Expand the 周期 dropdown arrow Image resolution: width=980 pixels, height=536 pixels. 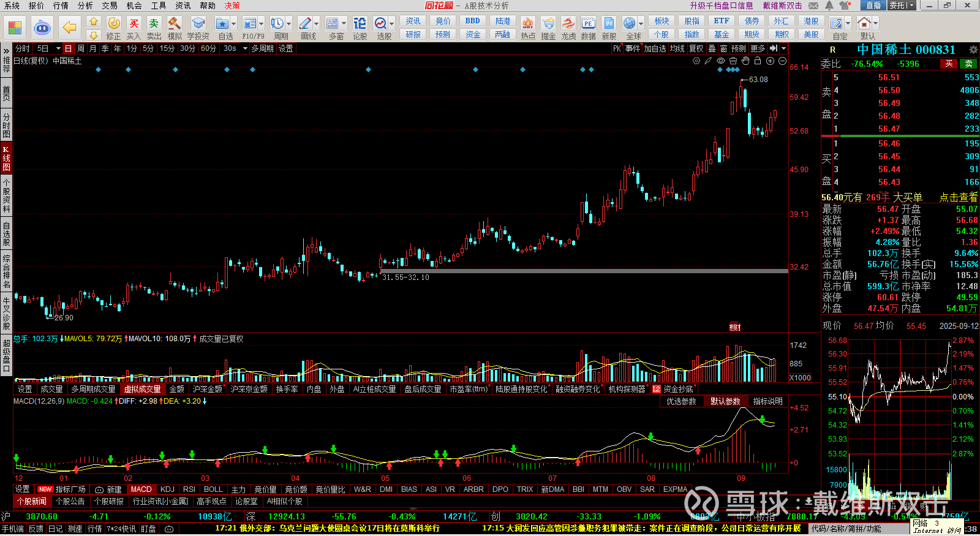(289, 23)
